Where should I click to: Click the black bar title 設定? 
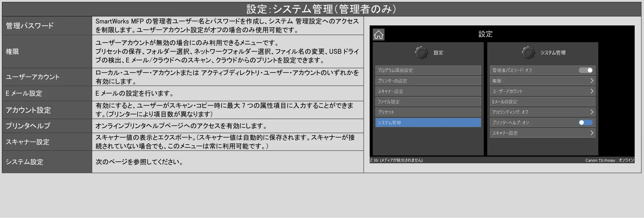click(x=485, y=34)
